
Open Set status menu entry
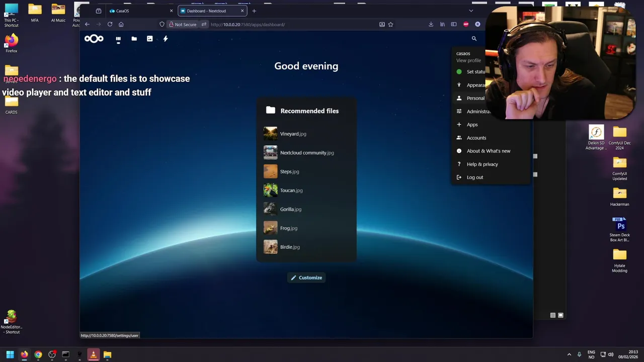(x=470, y=72)
